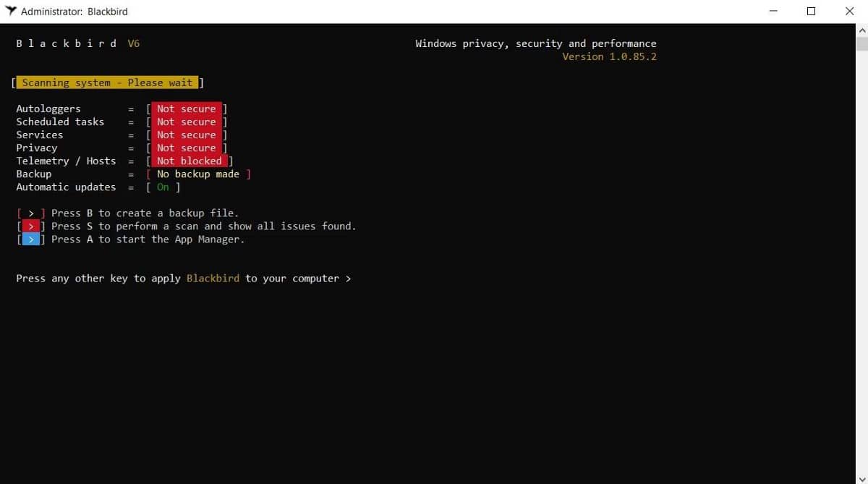Click the arrow icon beside the backup file option
The height and width of the screenshot is (484, 868).
pyautogui.click(x=30, y=213)
